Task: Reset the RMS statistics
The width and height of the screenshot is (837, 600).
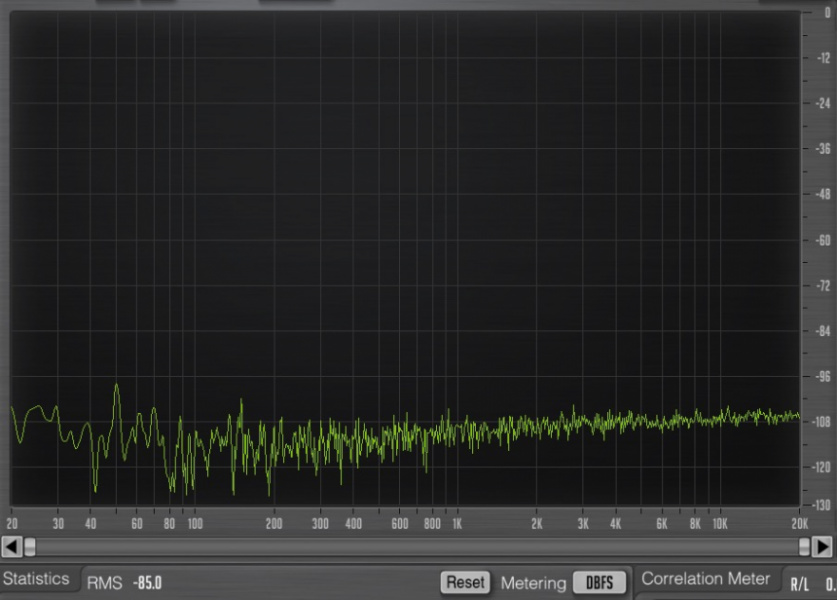Action: pyautogui.click(x=465, y=582)
